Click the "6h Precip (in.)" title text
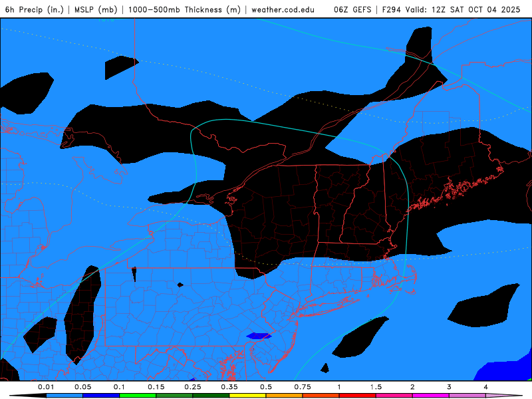This screenshot has height=399, width=532. point(35,9)
